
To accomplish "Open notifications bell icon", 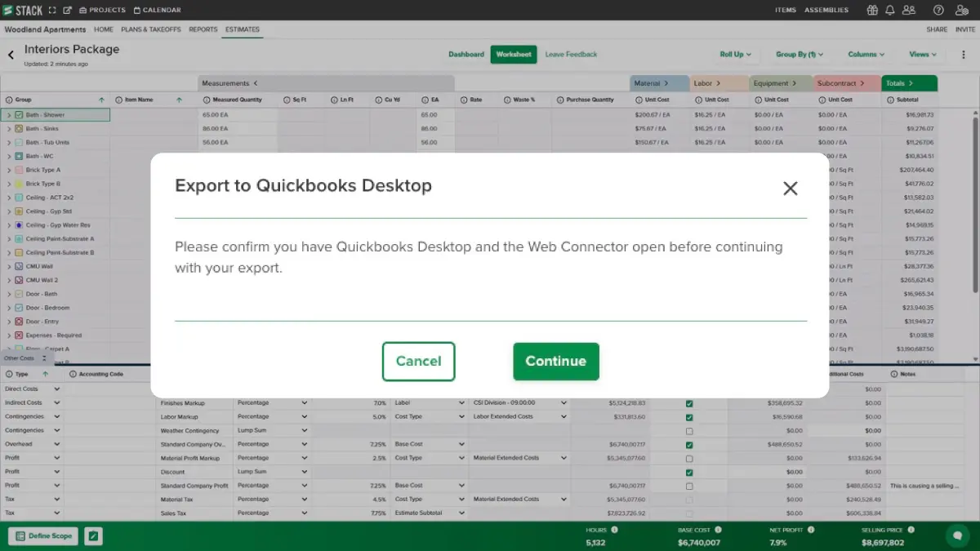I will coord(890,10).
